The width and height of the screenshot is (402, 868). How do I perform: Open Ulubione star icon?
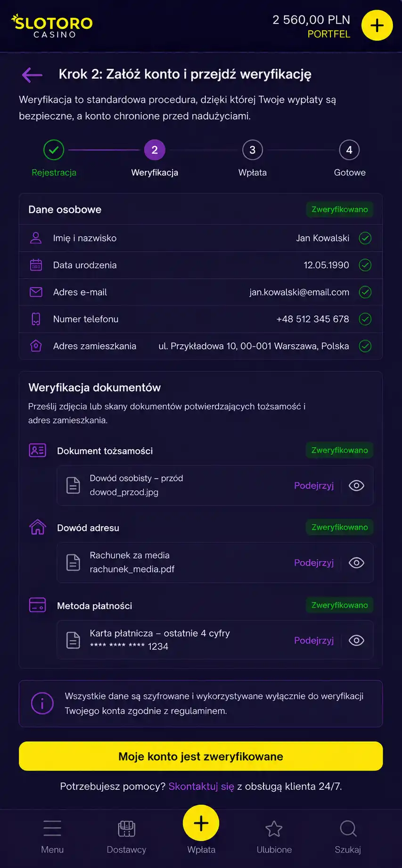point(274,828)
